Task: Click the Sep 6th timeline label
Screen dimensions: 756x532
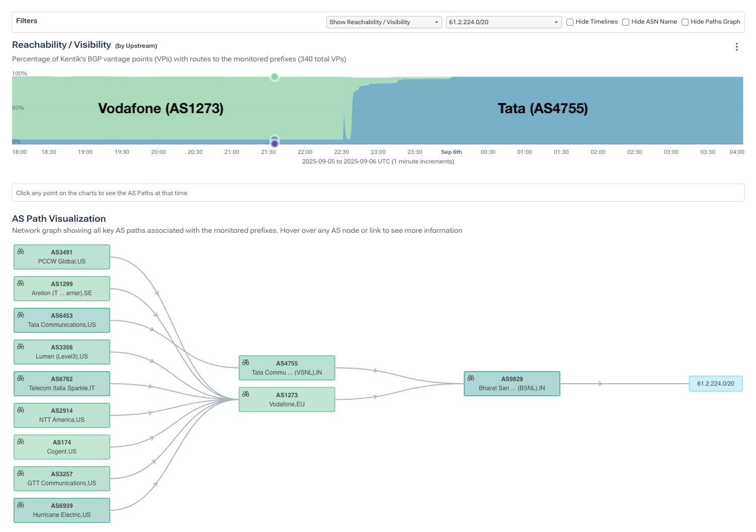Action: coord(451,152)
